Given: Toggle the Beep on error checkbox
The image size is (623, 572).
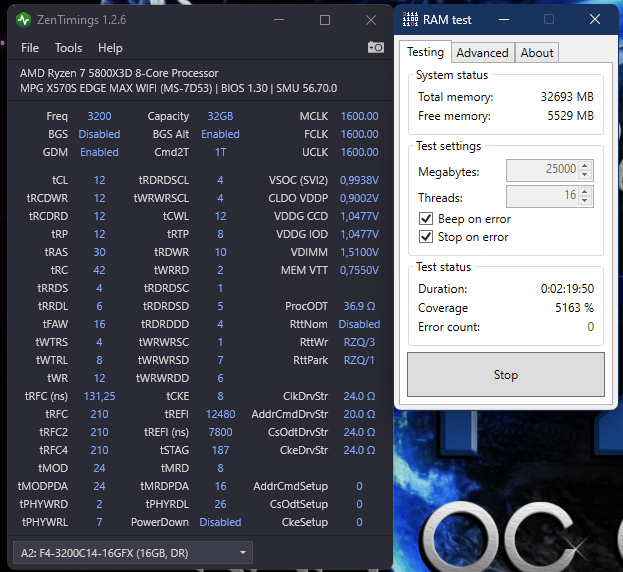Looking at the screenshot, I should pyautogui.click(x=426, y=218).
